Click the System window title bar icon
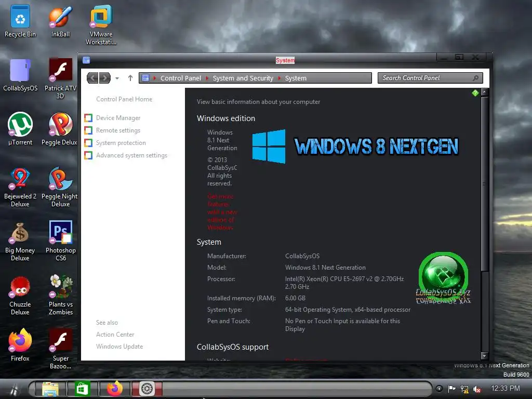Screen dimensions: 532x399 pos(86,60)
